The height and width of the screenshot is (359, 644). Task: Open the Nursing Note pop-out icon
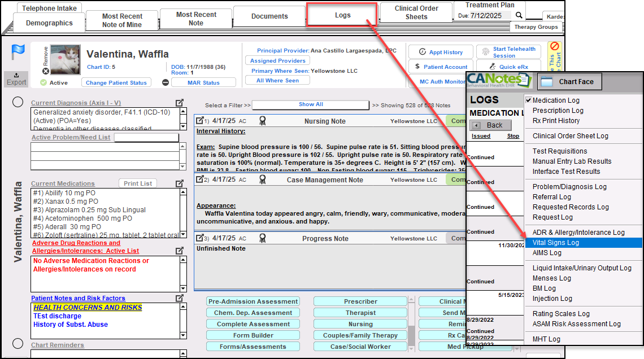199,121
